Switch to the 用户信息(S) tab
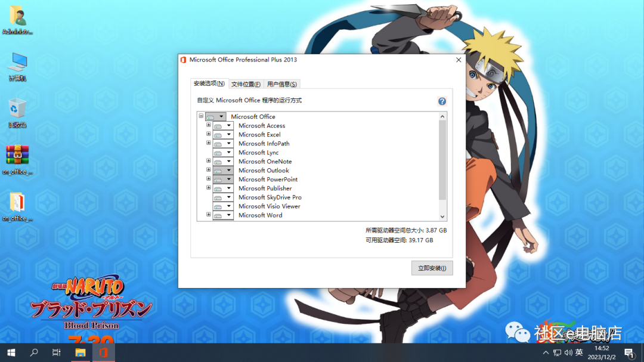Screen dimensions: 644x362 (281, 84)
